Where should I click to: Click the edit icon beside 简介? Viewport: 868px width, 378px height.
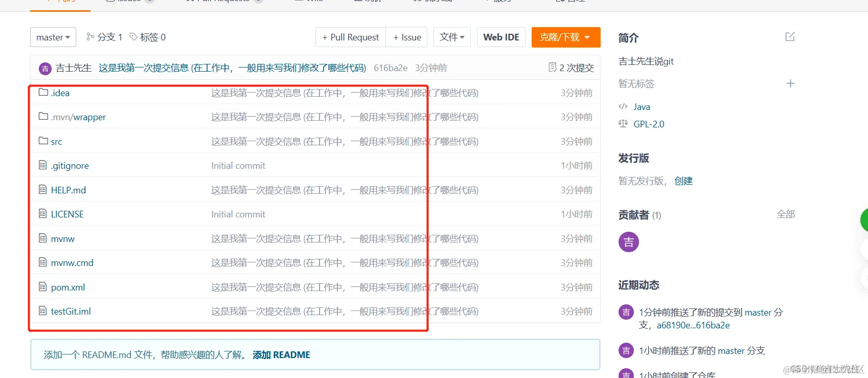[x=790, y=37]
